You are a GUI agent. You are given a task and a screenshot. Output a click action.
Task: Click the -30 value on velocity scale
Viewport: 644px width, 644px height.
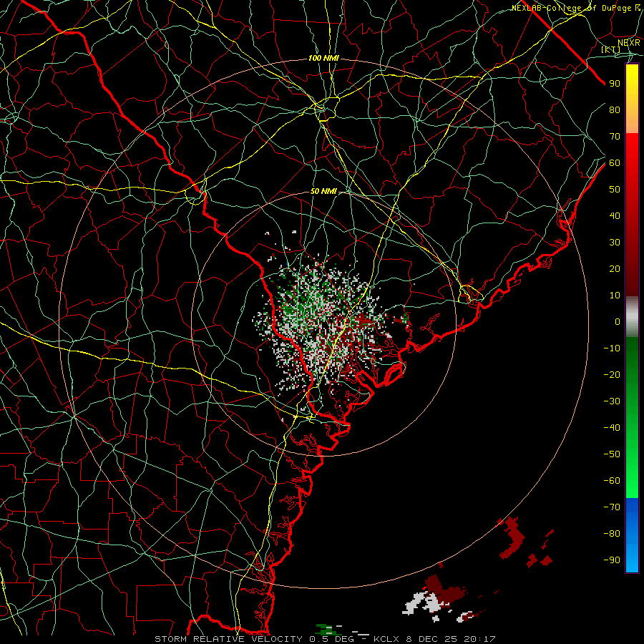point(612,401)
